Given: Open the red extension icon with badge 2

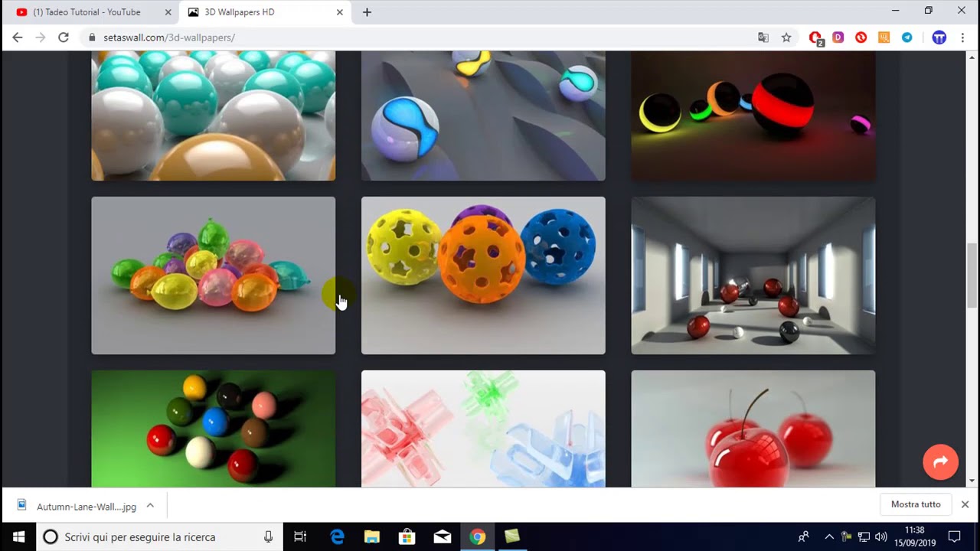Looking at the screenshot, I should pos(815,37).
